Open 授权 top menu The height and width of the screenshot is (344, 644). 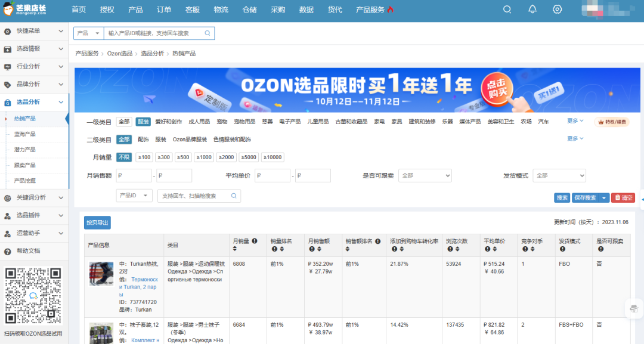click(x=107, y=10)
